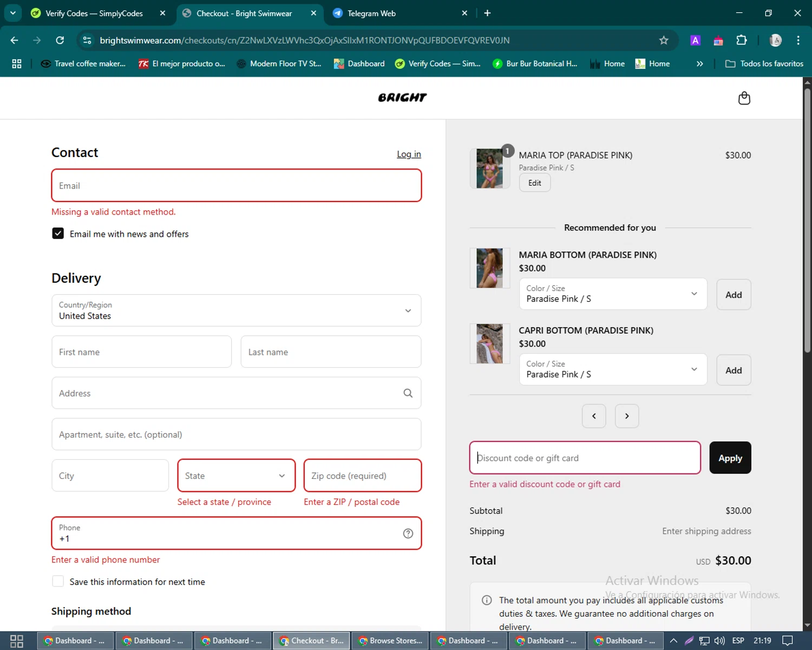
Task: Uncheck Email me with news and offers
Action: pos(58,233)
